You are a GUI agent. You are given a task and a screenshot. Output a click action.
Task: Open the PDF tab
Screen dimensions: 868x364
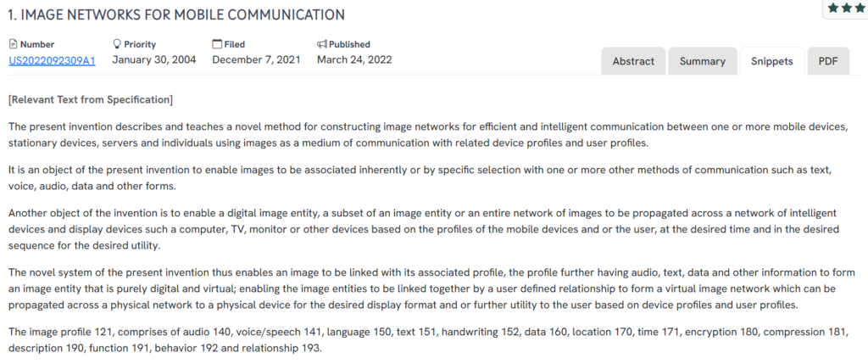point(827,61)
